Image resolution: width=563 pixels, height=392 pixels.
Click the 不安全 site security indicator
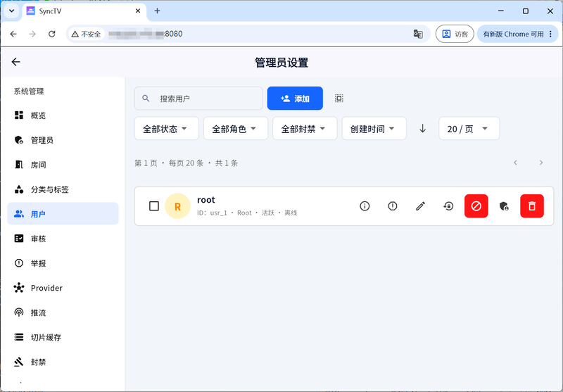86,34
